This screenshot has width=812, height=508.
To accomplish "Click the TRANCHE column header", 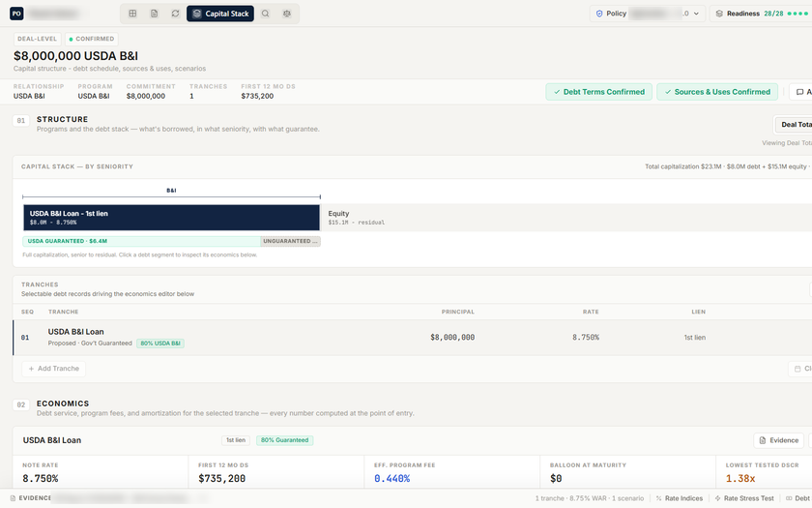I will tap(63, 312).
